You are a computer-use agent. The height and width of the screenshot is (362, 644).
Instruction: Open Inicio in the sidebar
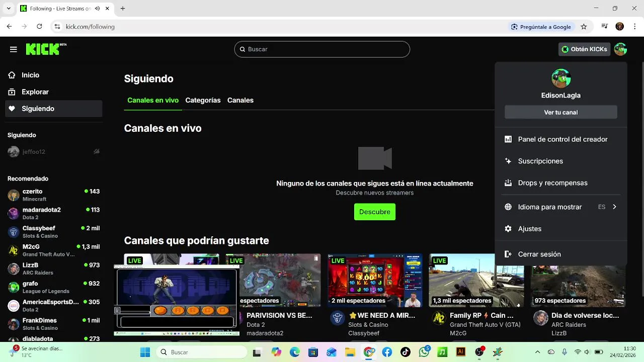[x=54, y=75]
